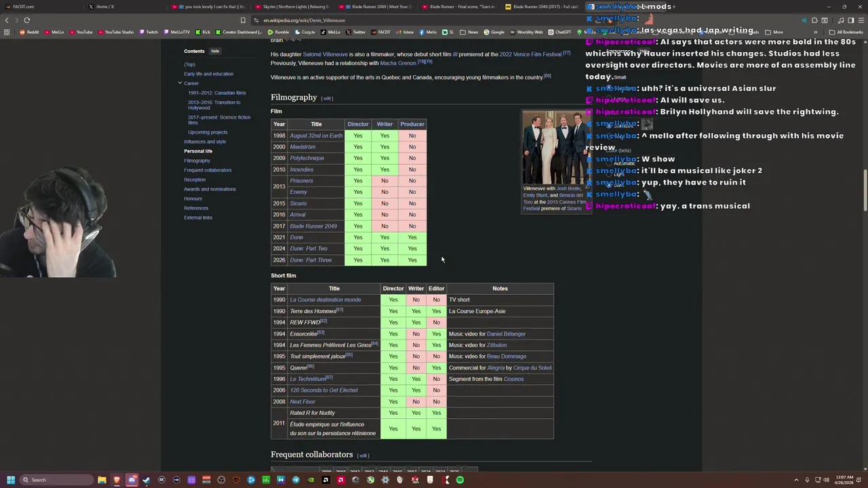Open the Incendies film link
This screenshot has width=868, height=488.
[301, 169]
